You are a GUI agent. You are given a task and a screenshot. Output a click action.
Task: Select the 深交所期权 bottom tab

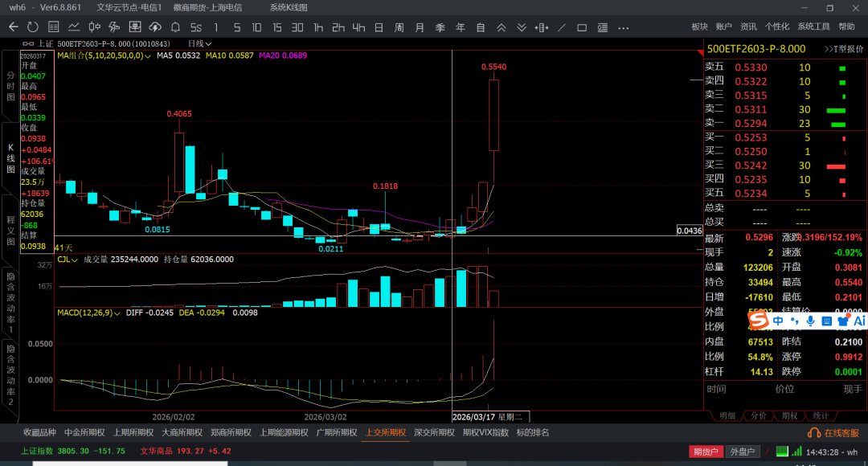[434, 432]
